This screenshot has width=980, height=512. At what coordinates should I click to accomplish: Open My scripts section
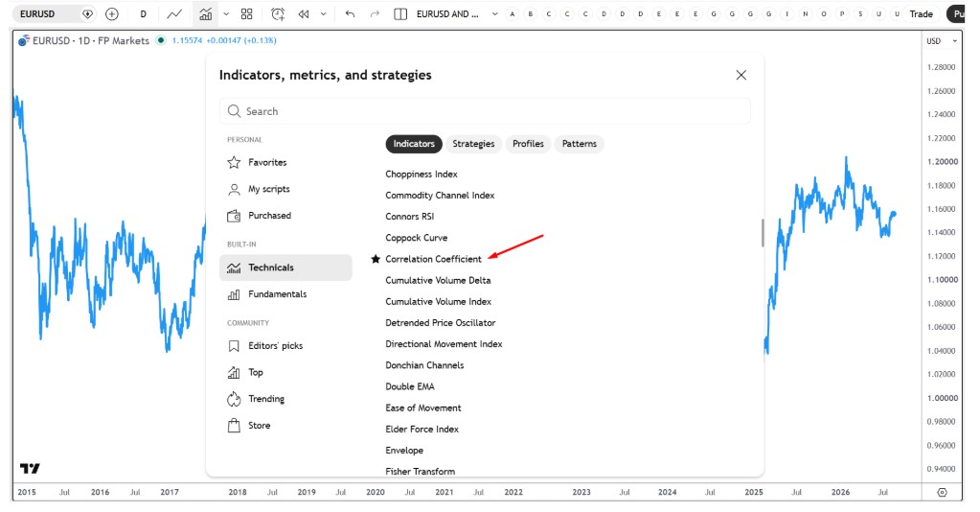(285, 189)
